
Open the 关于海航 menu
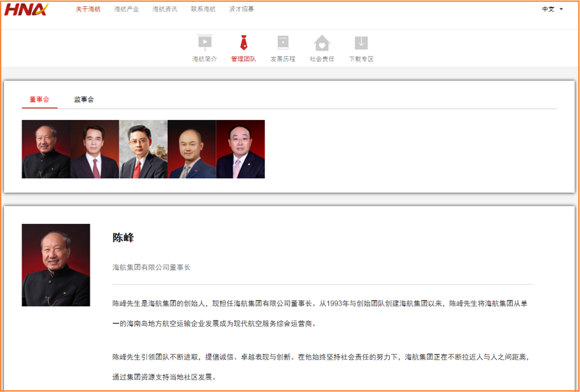click(x=88, y=9)
